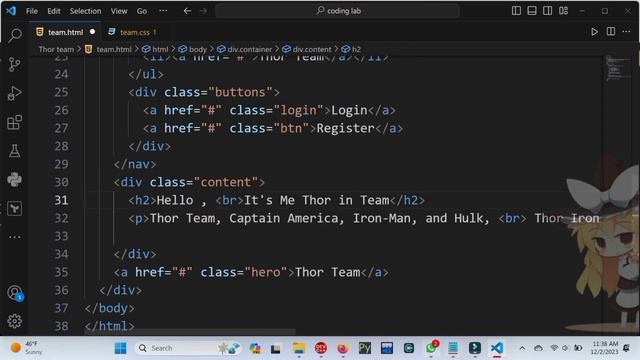Open Windows Start menu
The height and width of the screenshot is (360, 640).
(120, 348)
